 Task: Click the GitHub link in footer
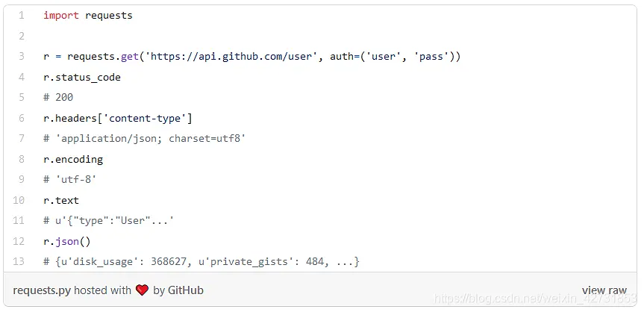click(184, 290)
